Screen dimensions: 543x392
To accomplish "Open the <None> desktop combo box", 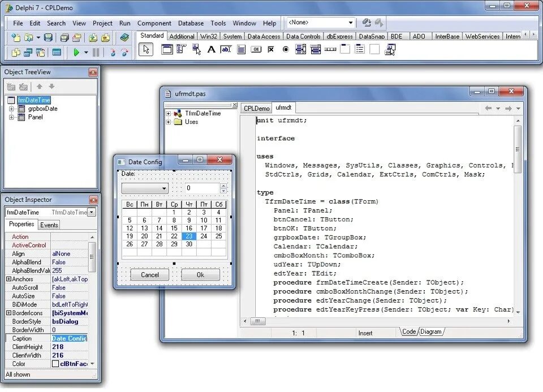I will click(x=321, y=23).
